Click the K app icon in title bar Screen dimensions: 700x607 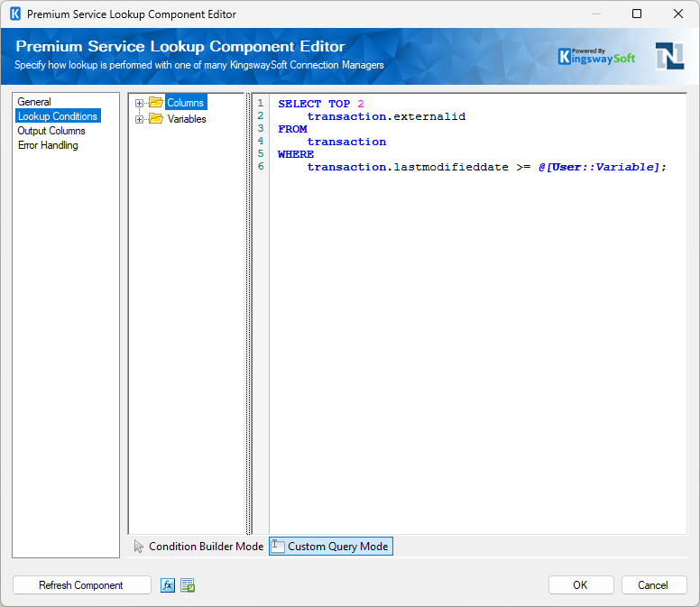(15, 14)
